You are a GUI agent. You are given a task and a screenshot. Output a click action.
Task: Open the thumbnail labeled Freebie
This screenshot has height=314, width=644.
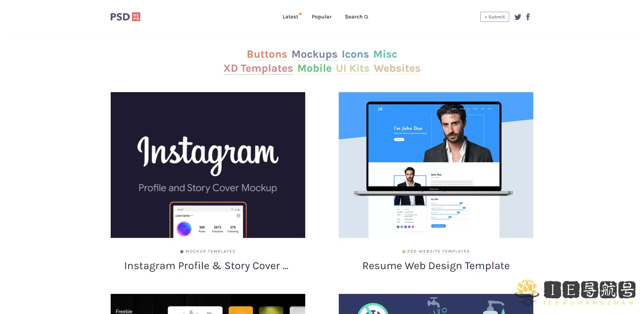click(208, 304)
